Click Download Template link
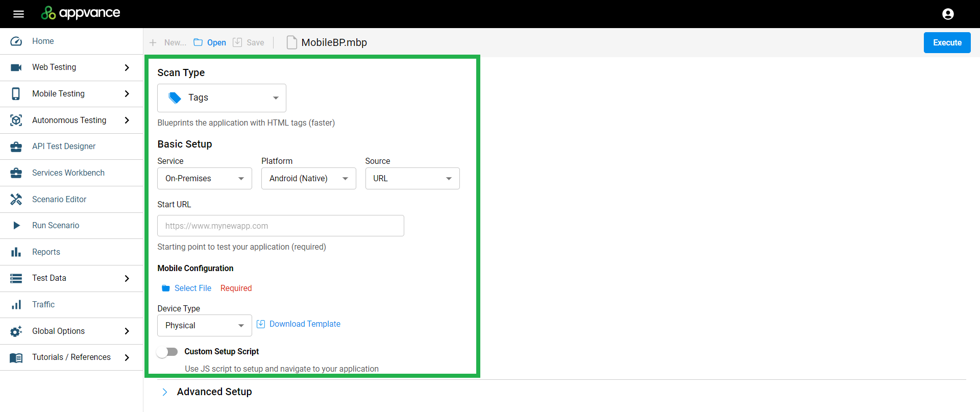This screenshot has width=980, height=412. (x=305, y=324)
